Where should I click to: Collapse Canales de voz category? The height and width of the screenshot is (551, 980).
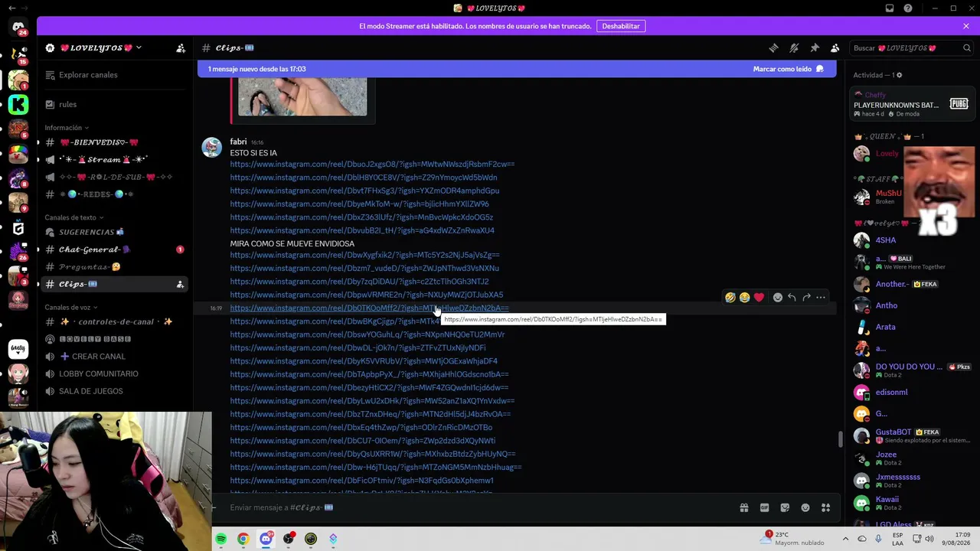point(70,308)
